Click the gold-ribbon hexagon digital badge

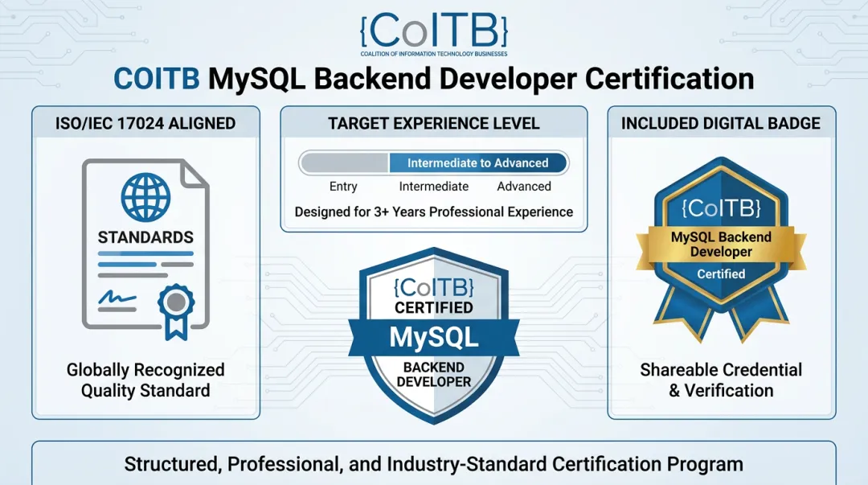tap(721, 249)
